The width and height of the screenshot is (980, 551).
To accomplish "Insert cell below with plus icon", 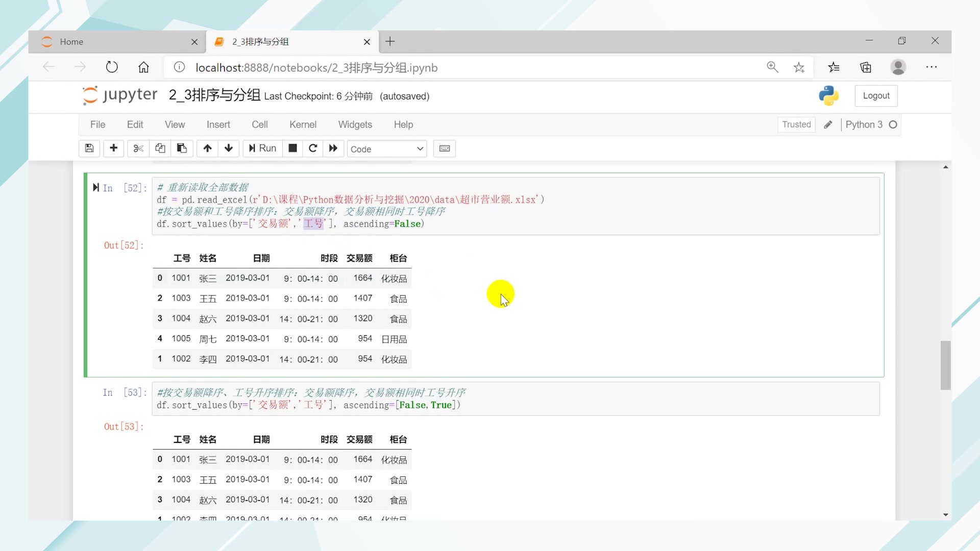I will tap(113, 148).
